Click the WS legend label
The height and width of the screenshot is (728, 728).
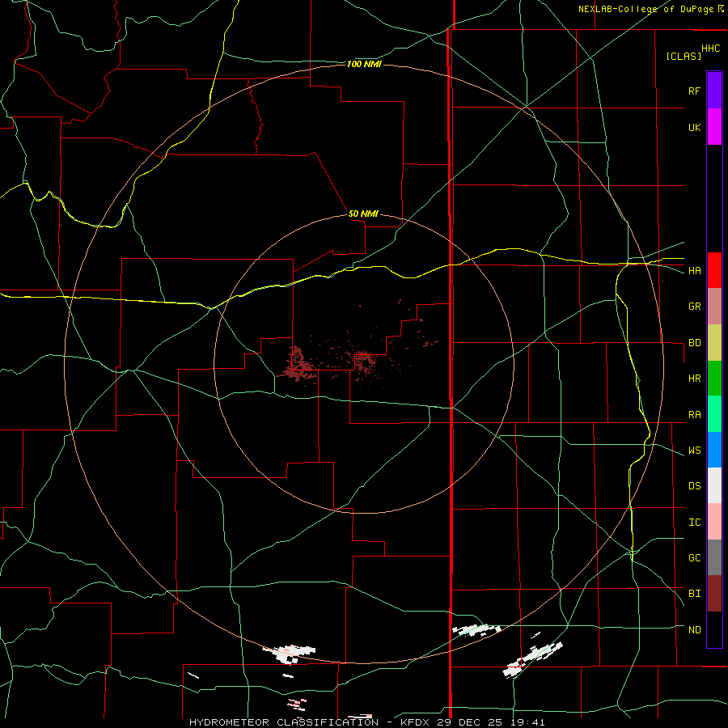[694, 451]
